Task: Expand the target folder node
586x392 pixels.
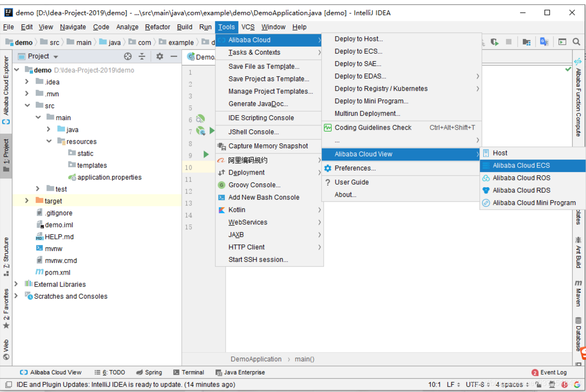Action: (27, 201)
